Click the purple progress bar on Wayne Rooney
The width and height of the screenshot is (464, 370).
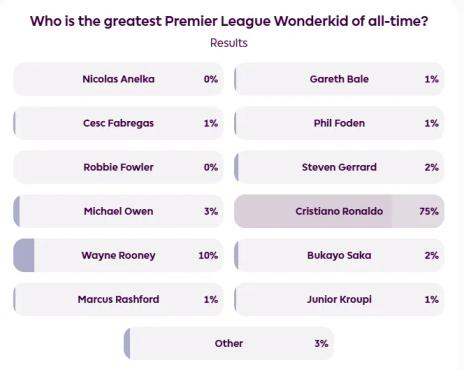click(x=24, y=255)
